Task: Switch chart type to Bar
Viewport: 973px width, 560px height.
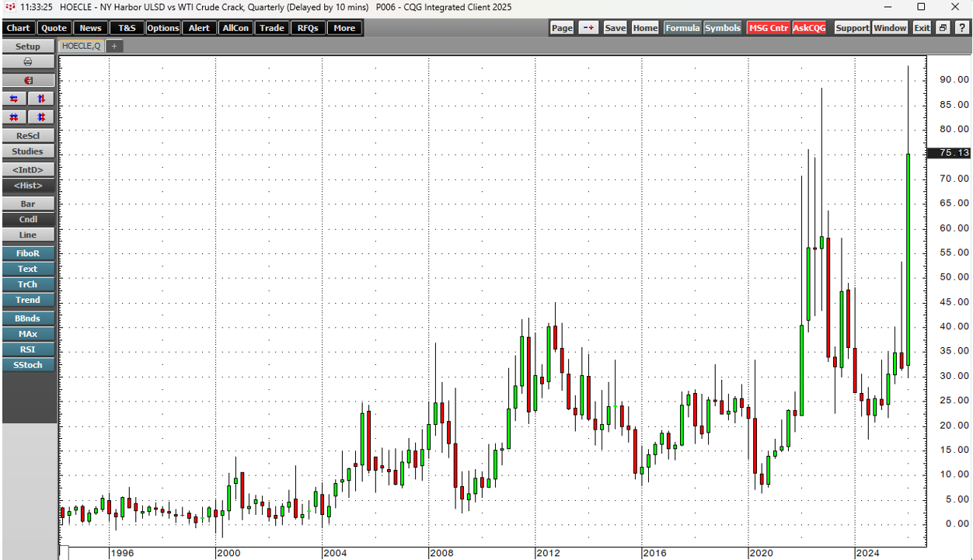Action: [x=28, y=204]
